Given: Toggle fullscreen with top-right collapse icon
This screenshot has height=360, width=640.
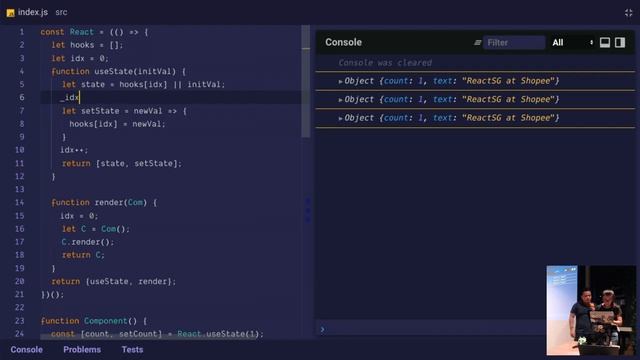Looking at the screenshot, I should pyautogui.click(x=628, y=13).
